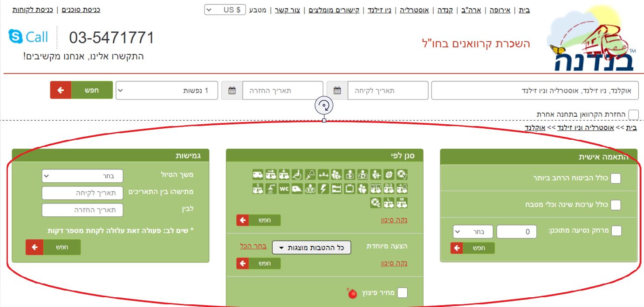The image size is (644, 307).
Task: Choose the WC toilet filter icon
Action: [284, 188]
